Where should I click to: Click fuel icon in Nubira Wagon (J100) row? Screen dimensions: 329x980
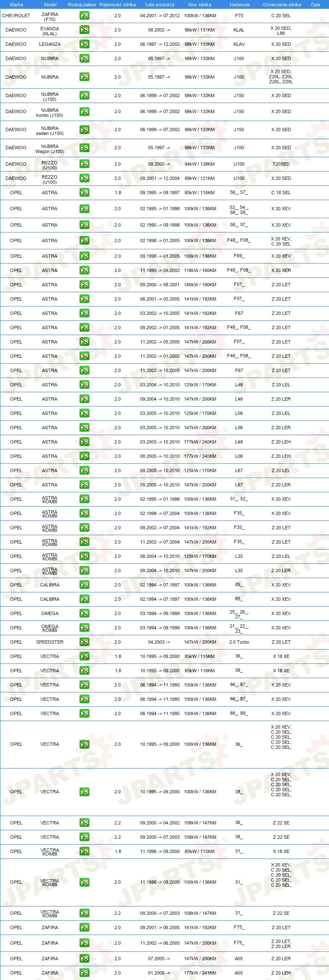(x=84, y=148)
